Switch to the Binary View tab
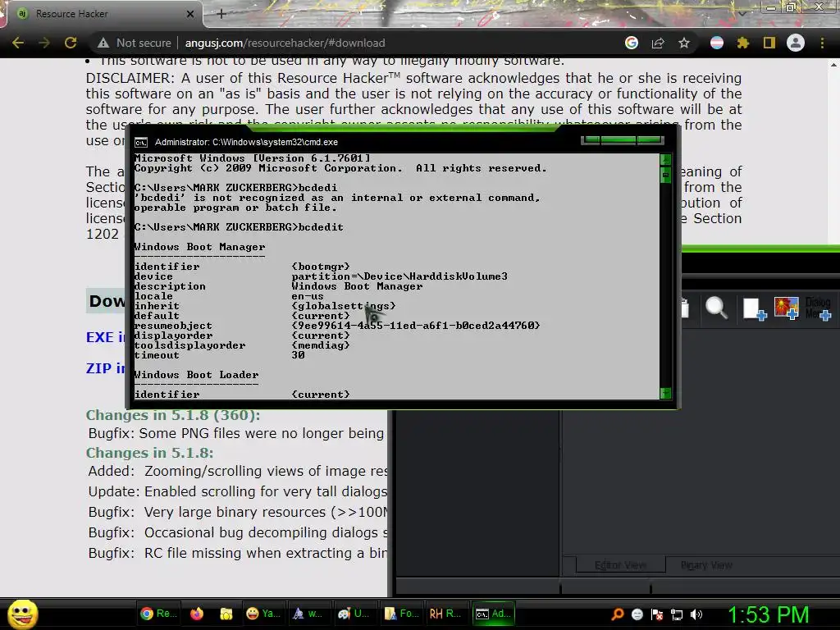Image resolution: width=840 pixels, height=630 pixels. [706, 565]
